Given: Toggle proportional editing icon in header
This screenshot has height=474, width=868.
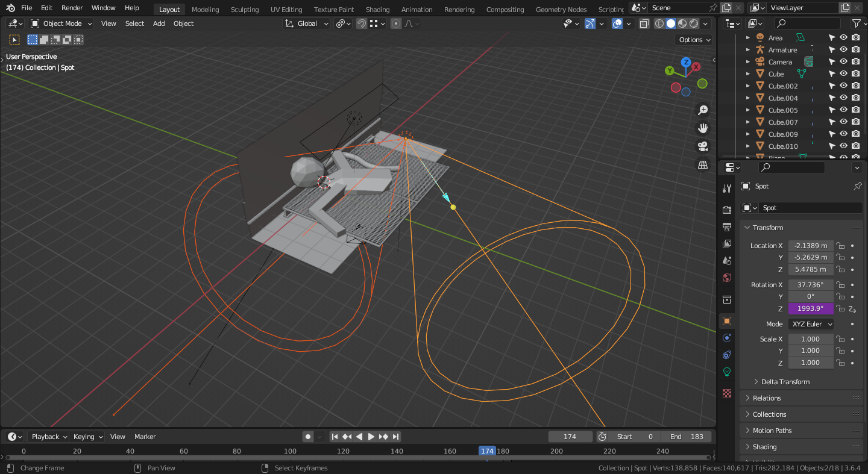Looking at the screenshot, I should [x=396, y=23].
